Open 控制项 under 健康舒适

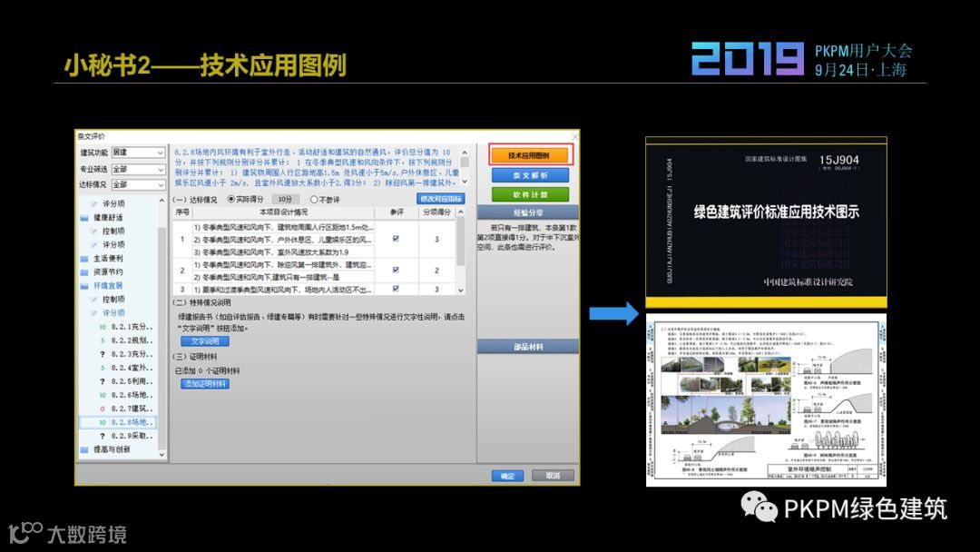(113, 231)
